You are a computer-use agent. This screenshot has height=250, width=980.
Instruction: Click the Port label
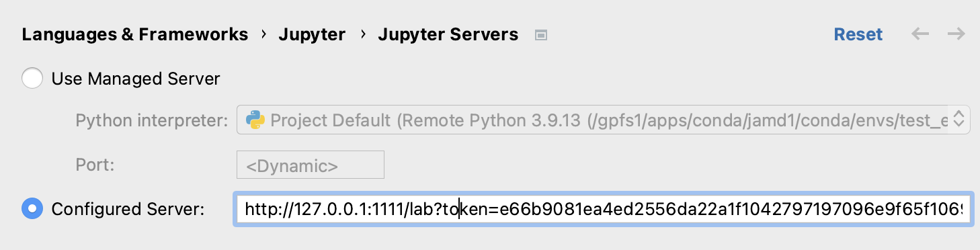coord(95,165)
